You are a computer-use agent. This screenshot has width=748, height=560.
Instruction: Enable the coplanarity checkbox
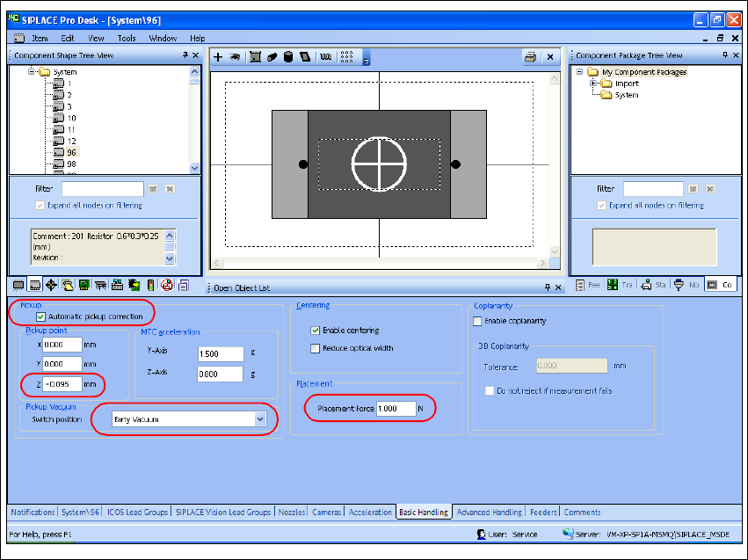(478, 321)
